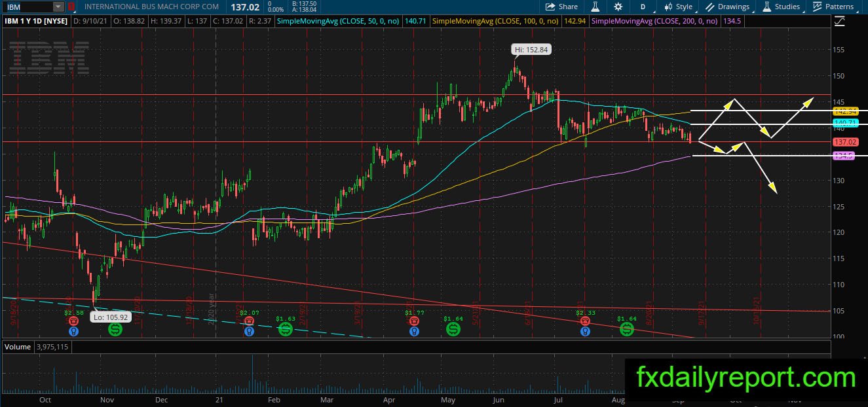Click the blue bulb icon beneath $2.58 earnings
868x407 pixels.
[x=73, y=332]
